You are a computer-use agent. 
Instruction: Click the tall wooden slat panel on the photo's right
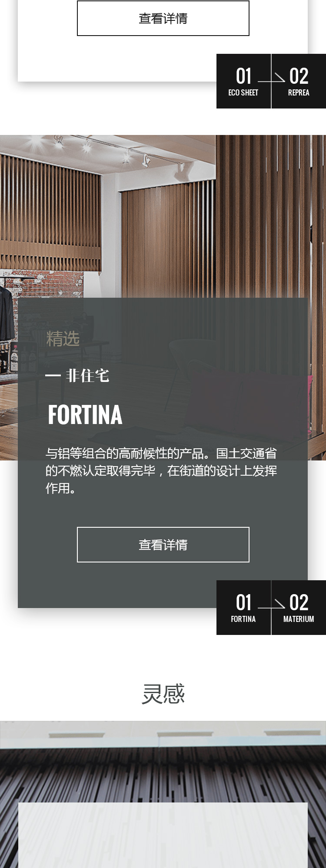[x=270, y=216]
